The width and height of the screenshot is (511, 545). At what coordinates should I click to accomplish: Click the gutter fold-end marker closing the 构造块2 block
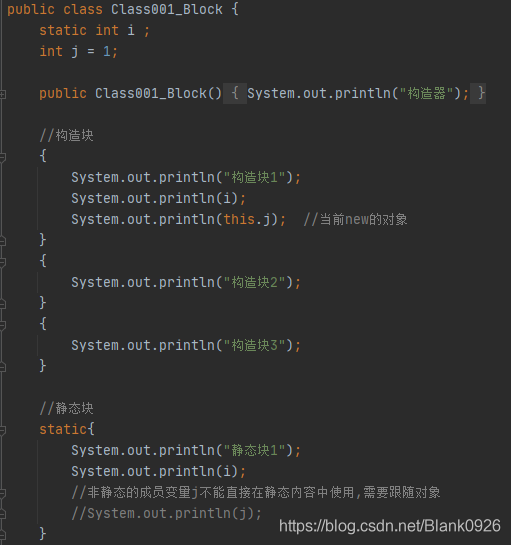pos(2,304)
